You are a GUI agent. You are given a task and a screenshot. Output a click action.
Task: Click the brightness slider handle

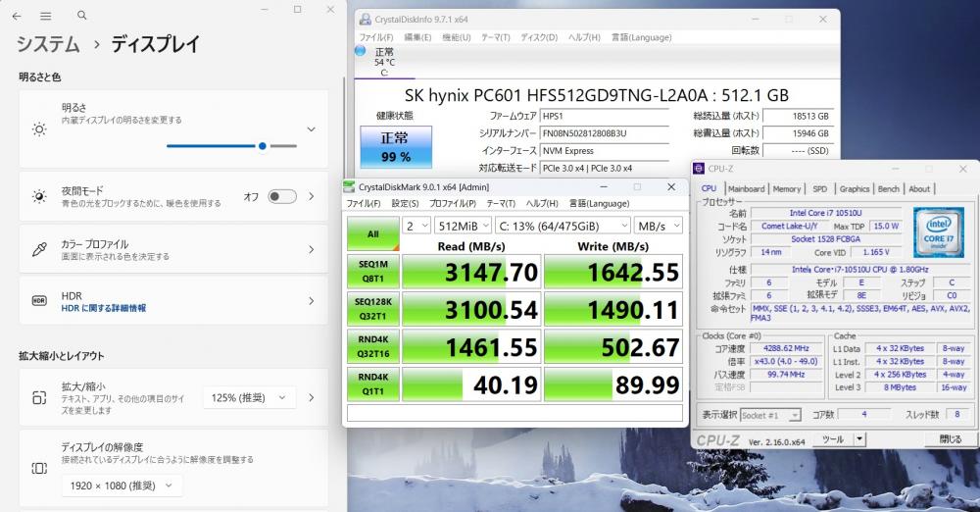[x=263, y=145]
